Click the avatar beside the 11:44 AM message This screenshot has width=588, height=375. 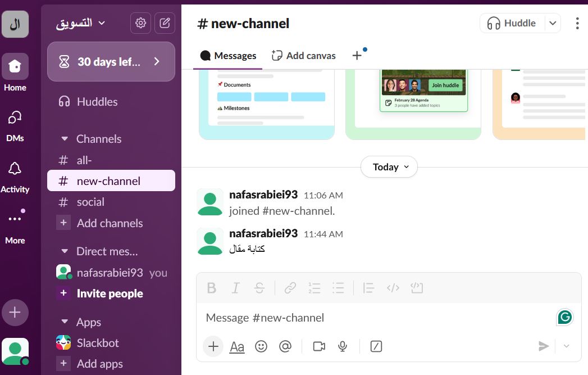[210, 241]
